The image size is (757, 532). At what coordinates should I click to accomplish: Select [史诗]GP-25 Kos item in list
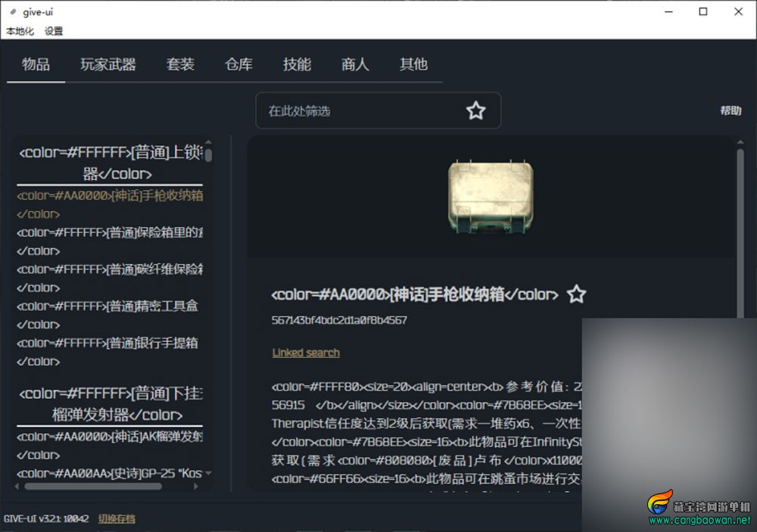(110, 473)
